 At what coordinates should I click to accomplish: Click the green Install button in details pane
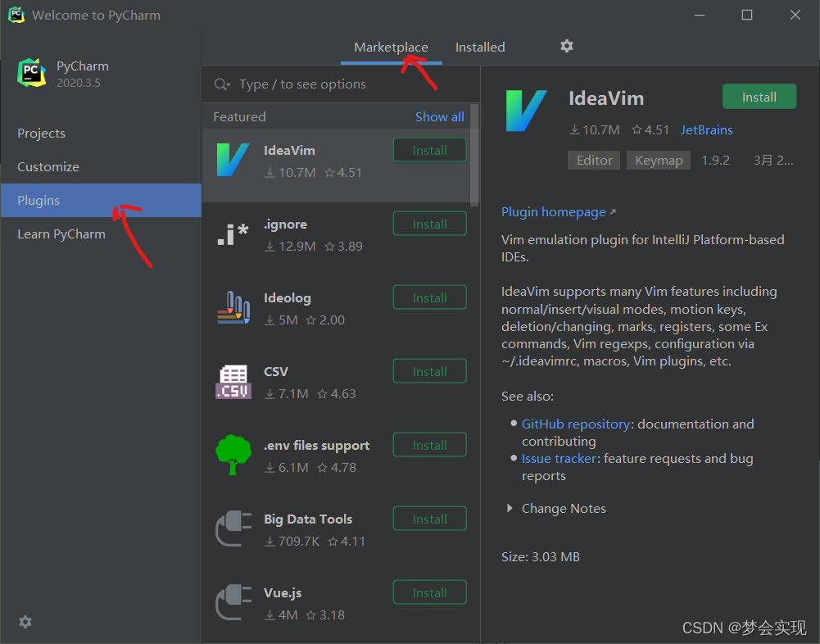click(x=759, y=97)
